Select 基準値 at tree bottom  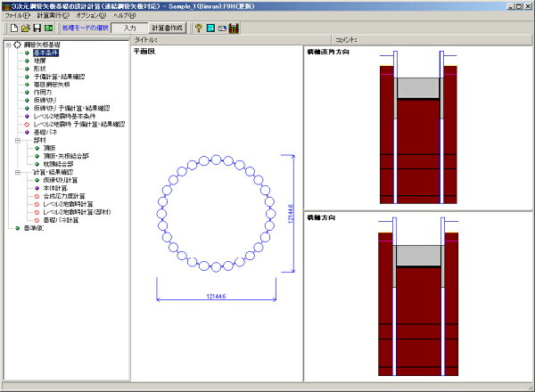34,227
